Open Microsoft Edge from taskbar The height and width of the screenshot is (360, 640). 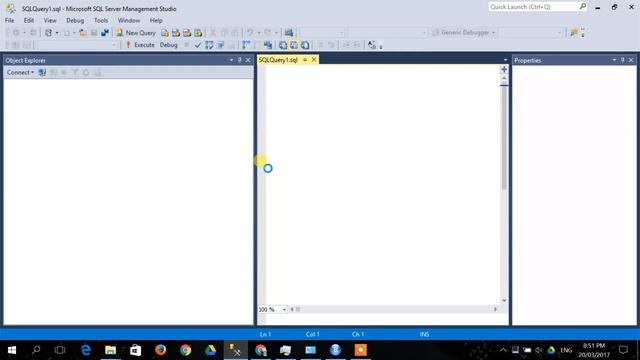86,350
